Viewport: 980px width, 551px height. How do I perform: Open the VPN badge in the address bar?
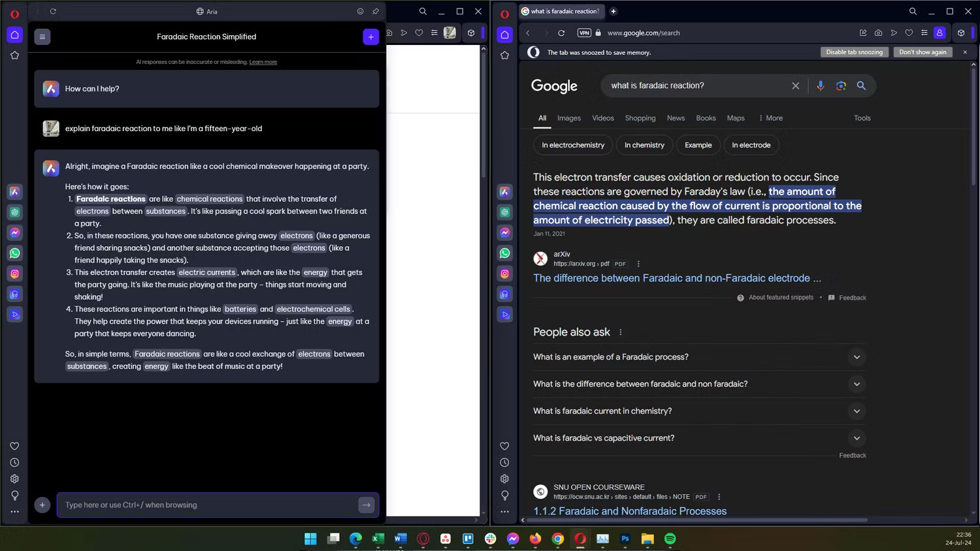[x=583, y=33]
